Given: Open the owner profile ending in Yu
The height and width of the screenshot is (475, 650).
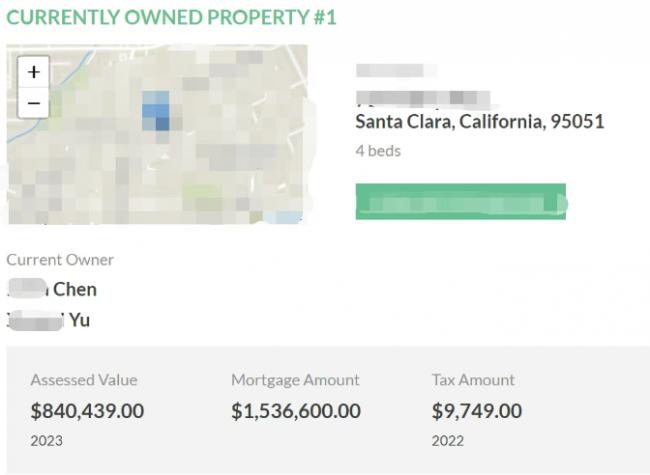Looking at the screenshot, I should pos(49,320).
